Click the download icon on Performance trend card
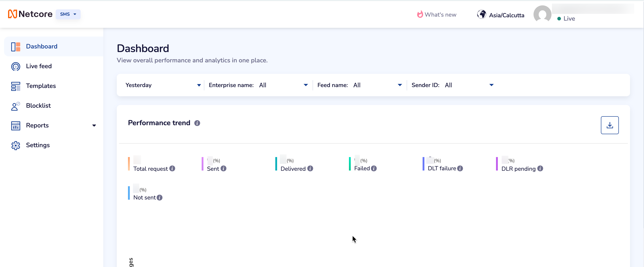 click(610, 125)
